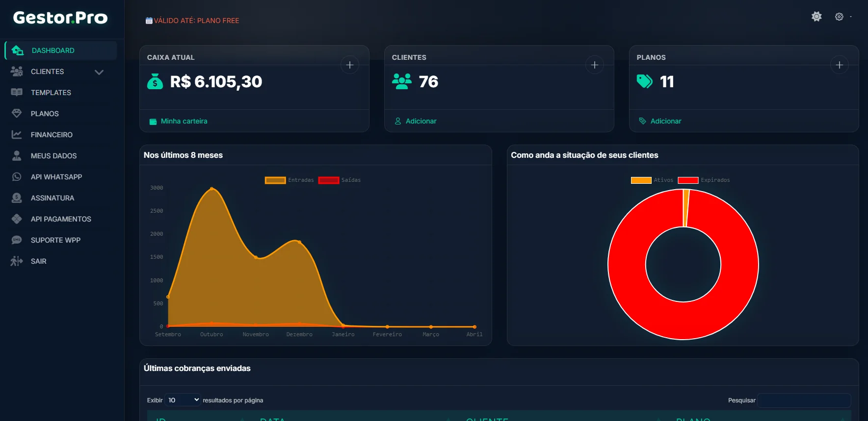Click the plus icon on Caixa Atual card
Image resolution: width=868 pixels, height=421 pixels.
point(349,65)
